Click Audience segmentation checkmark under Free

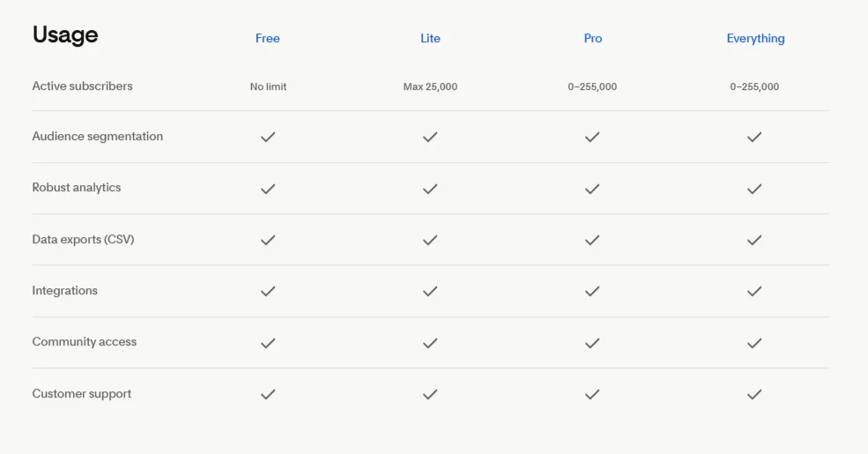pos(268,137)
